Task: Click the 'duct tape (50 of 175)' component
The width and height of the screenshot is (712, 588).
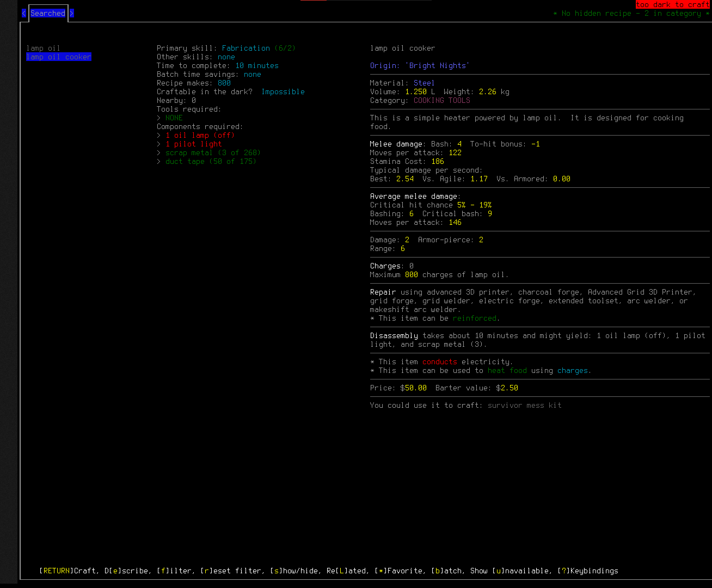Action: (x=211, y=161)
